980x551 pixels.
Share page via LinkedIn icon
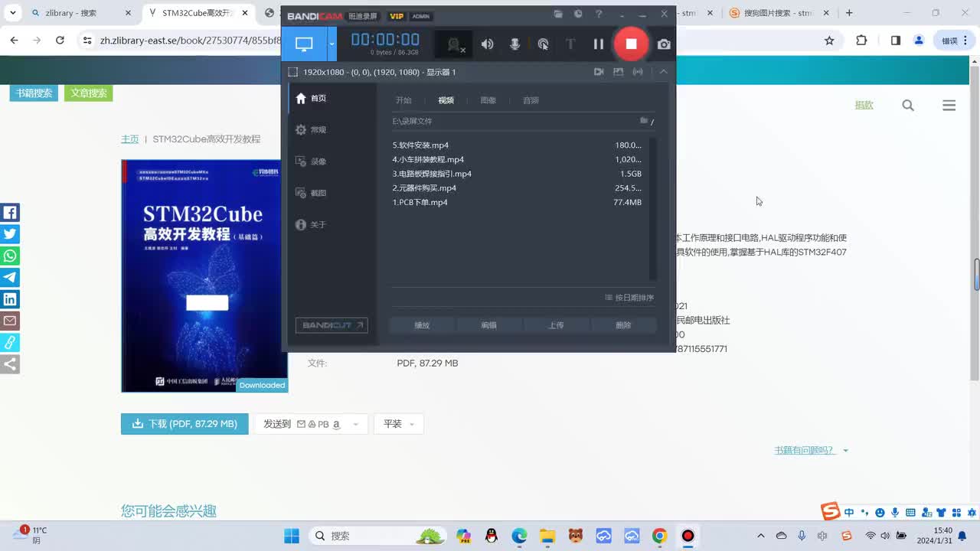(x=10, y=299)
